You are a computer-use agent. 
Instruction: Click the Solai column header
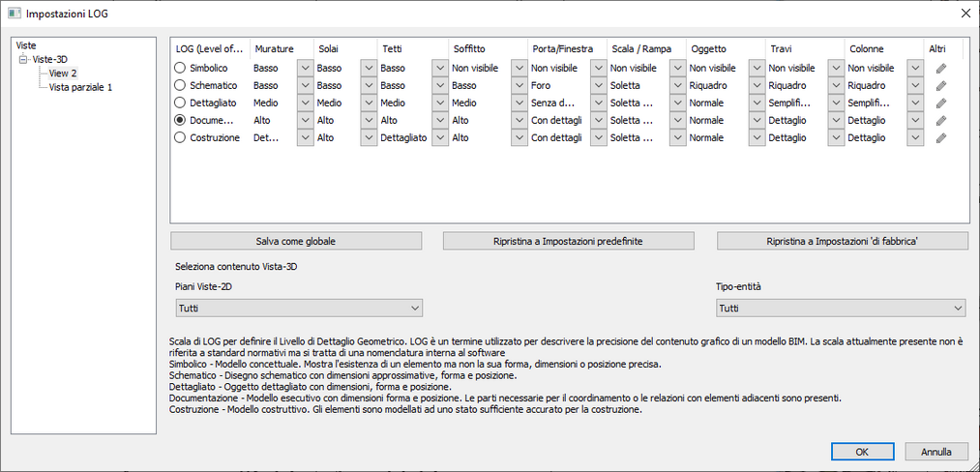point(345,48)
